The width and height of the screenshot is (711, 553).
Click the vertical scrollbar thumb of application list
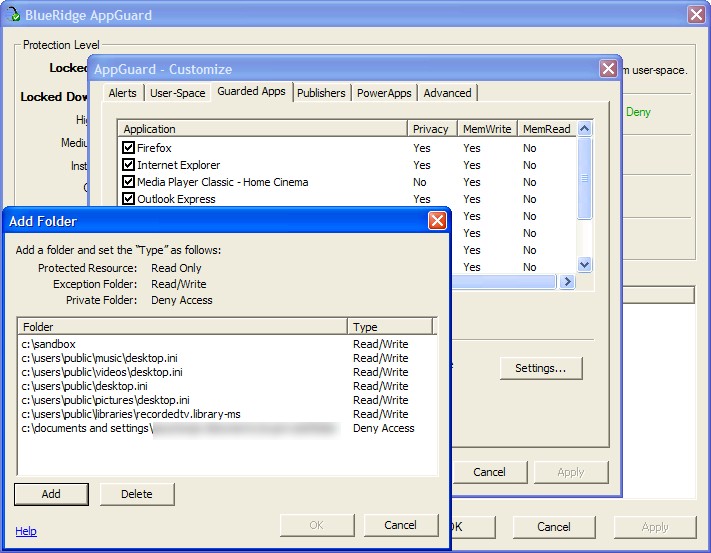pyautogui.click(x=584, y=178)
